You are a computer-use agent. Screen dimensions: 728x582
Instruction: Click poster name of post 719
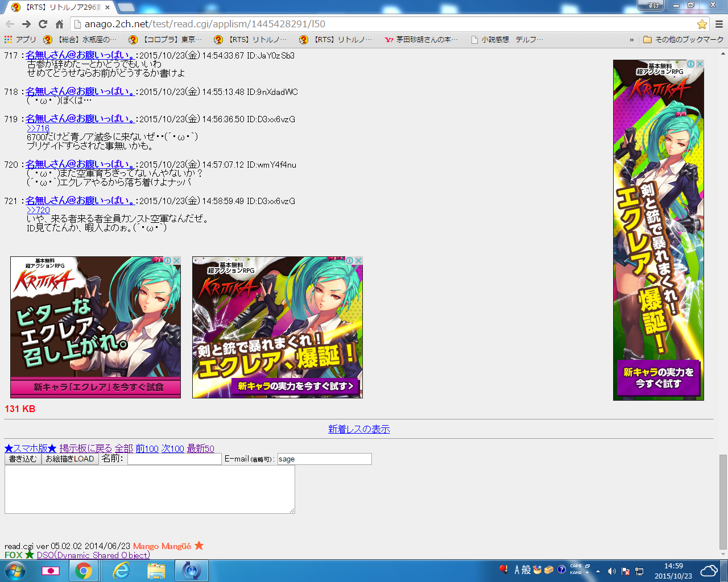point(80,119)
